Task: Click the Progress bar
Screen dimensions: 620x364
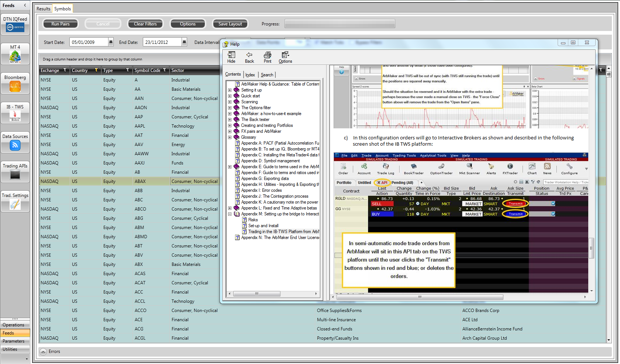Action: tap(340, 24)
